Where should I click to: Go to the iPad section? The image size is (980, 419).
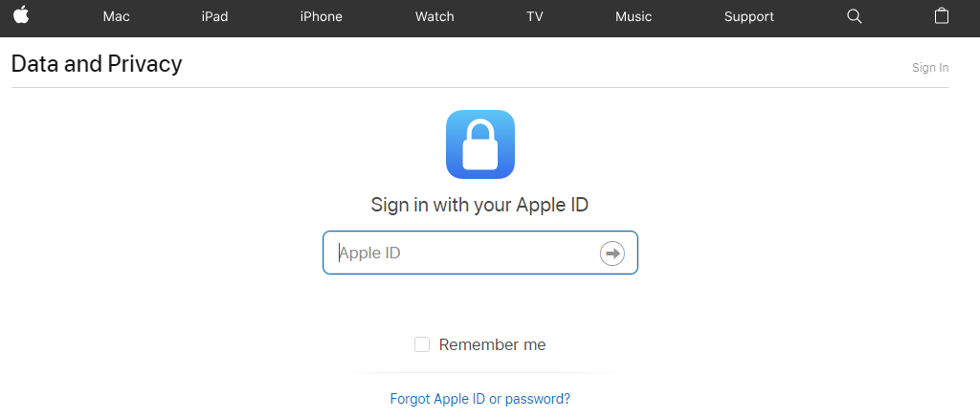point(214,17)
